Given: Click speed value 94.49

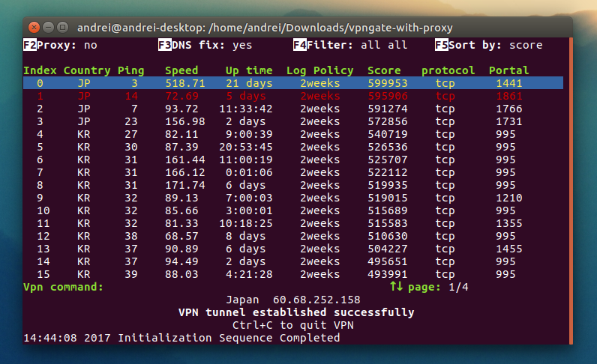Looking at the screenshot, I should click(181, 261).
